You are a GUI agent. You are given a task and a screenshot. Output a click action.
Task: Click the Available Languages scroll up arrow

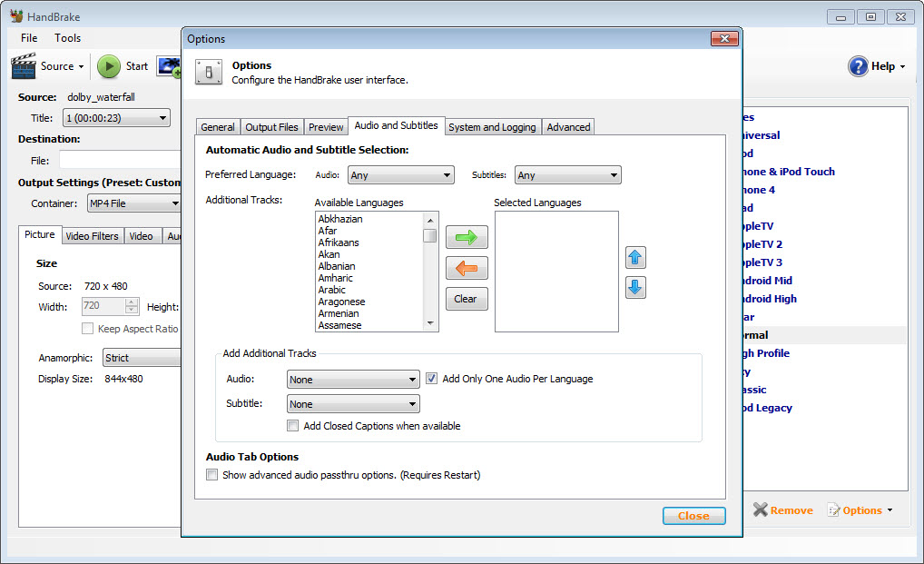point(430,221)
